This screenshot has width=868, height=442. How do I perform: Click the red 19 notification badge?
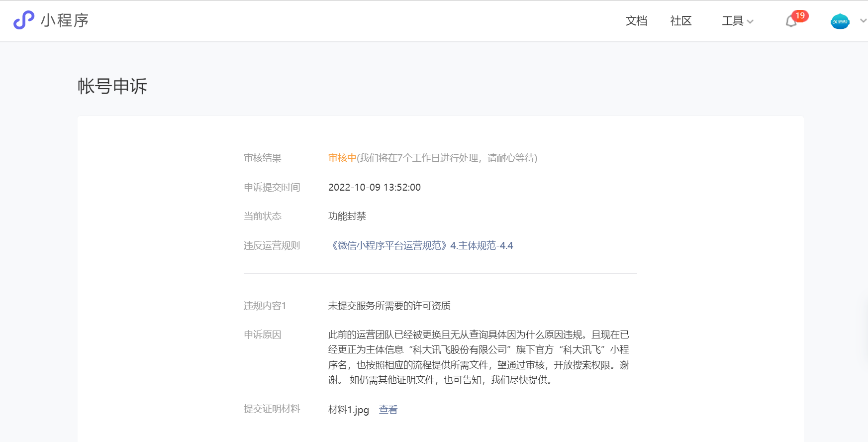coord(800,16)
